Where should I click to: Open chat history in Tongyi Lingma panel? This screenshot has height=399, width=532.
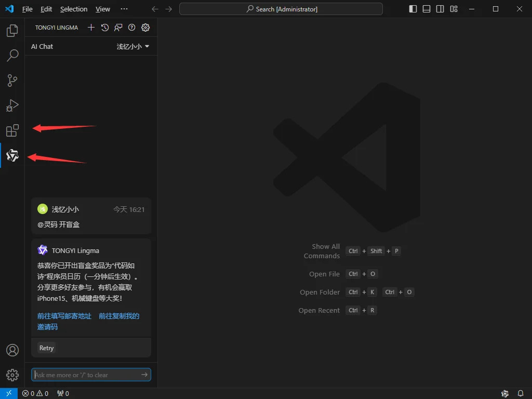[105, 28]
